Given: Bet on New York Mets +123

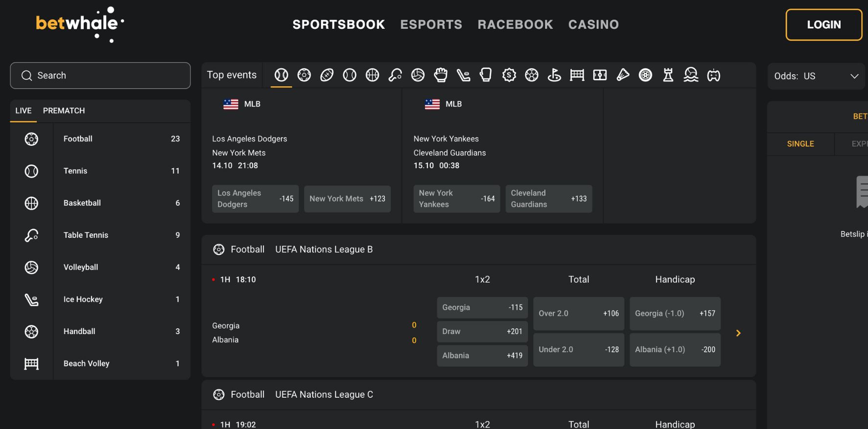Looking at the screenshot, I should point(347,199).
